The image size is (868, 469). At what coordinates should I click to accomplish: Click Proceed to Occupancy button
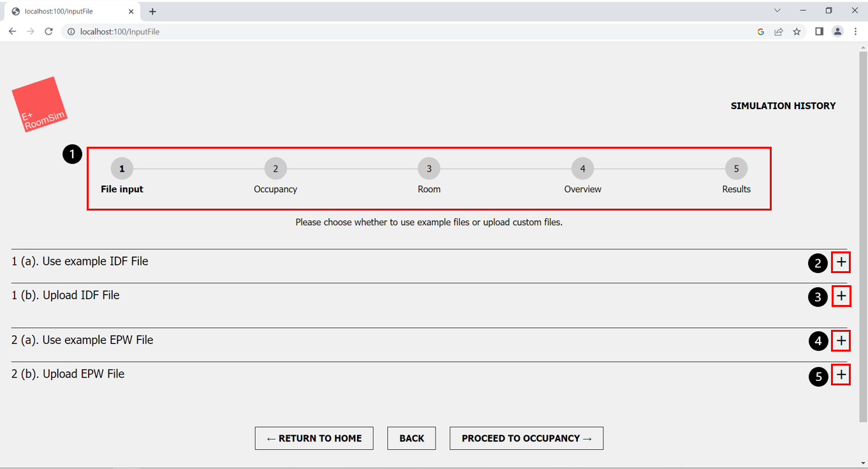pyautogui.click(x=527, y=438)
